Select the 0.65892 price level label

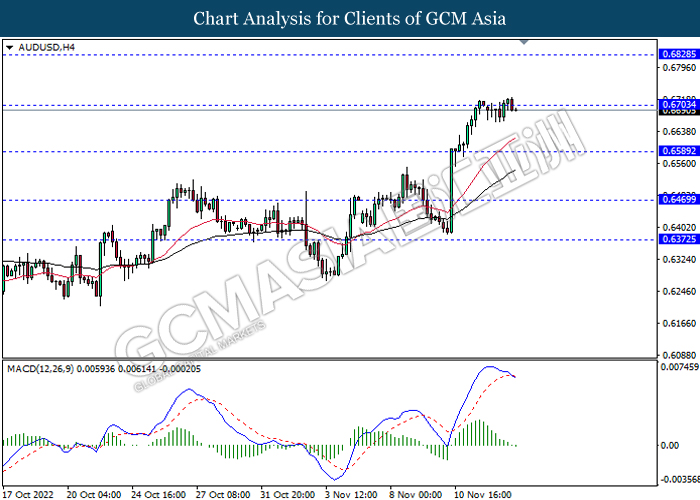[x=679, y=151]
